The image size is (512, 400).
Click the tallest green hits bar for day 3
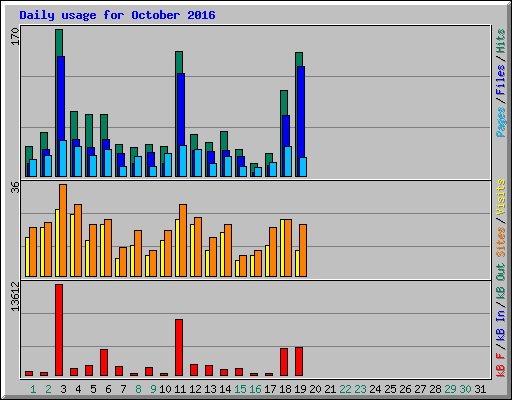click(59, 43)
